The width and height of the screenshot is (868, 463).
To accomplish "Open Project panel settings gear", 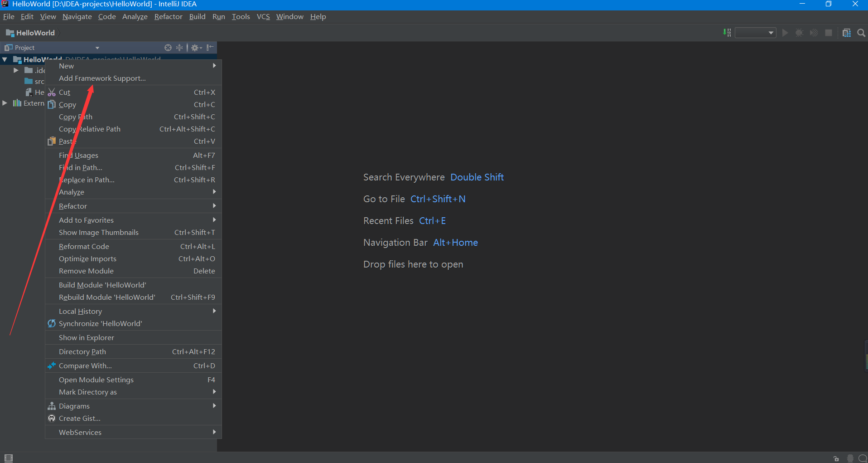I will (196, 48).
